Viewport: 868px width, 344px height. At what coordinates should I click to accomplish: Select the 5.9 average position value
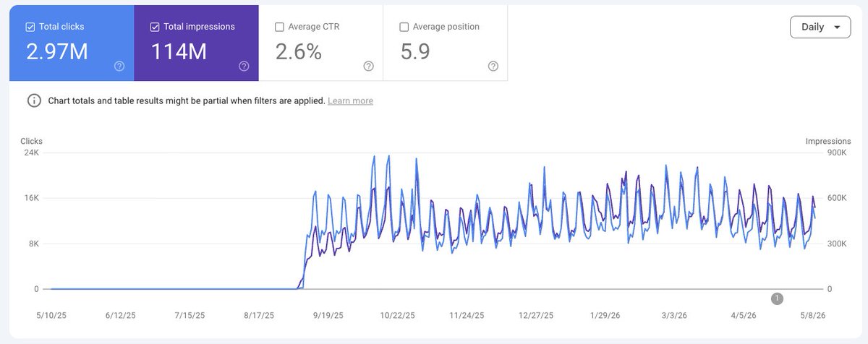[x=417, y=52]
